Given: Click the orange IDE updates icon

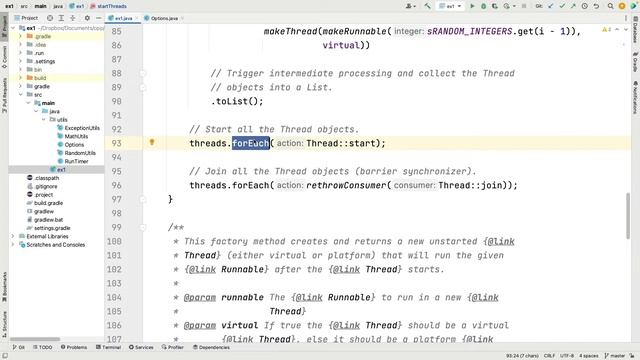Looking at the screenshot, I should tap(622, 6).
